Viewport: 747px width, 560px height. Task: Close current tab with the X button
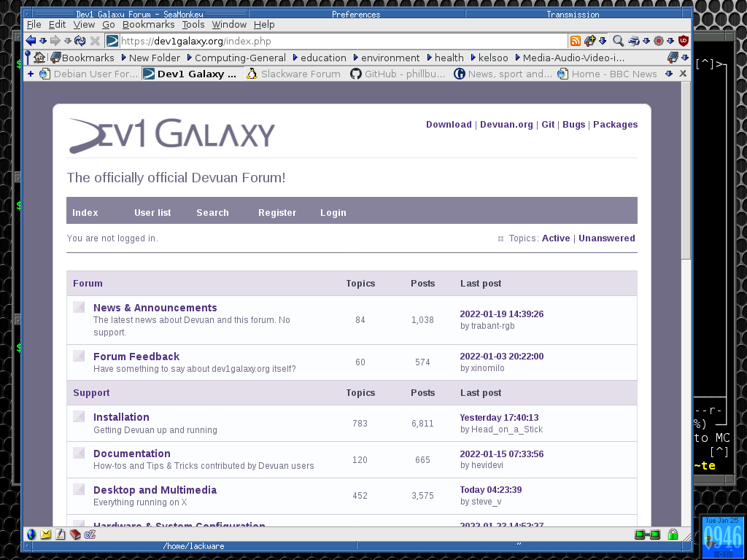pos(683,74)
